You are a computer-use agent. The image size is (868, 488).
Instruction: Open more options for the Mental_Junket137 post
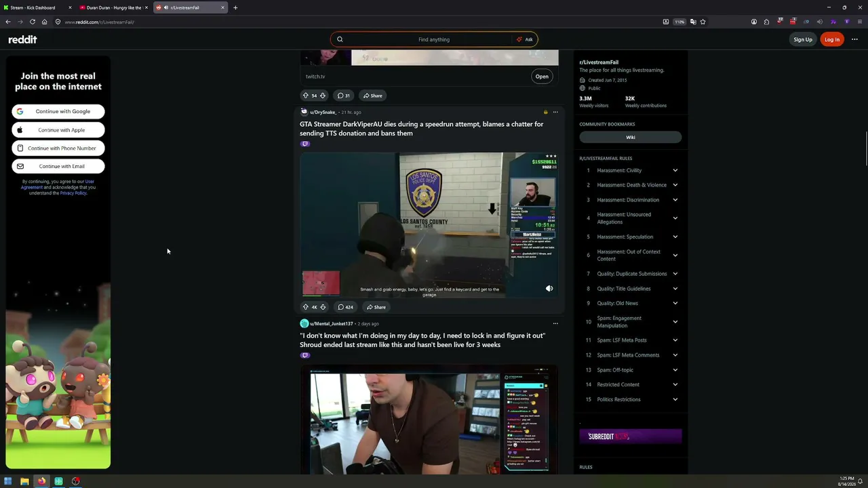point(555,324)
